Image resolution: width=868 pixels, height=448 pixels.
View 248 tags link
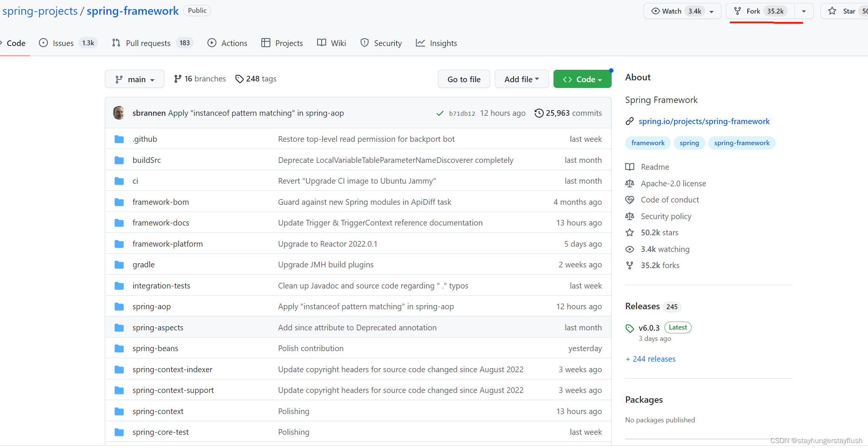tap(256, 79)
